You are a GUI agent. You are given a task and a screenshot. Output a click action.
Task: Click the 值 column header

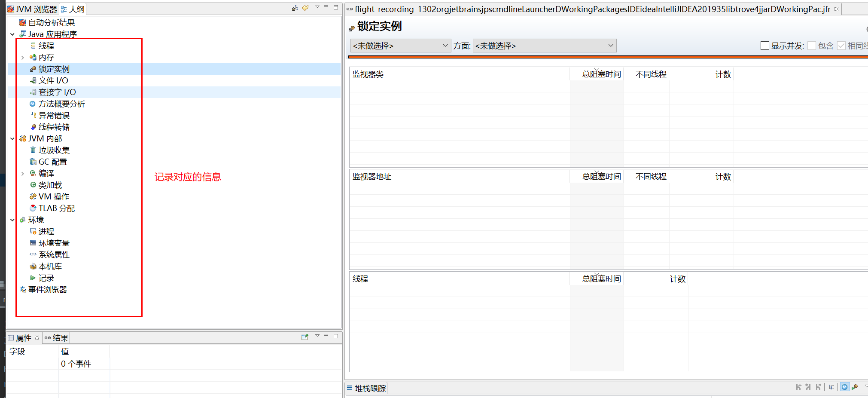(x=84, y=351)
